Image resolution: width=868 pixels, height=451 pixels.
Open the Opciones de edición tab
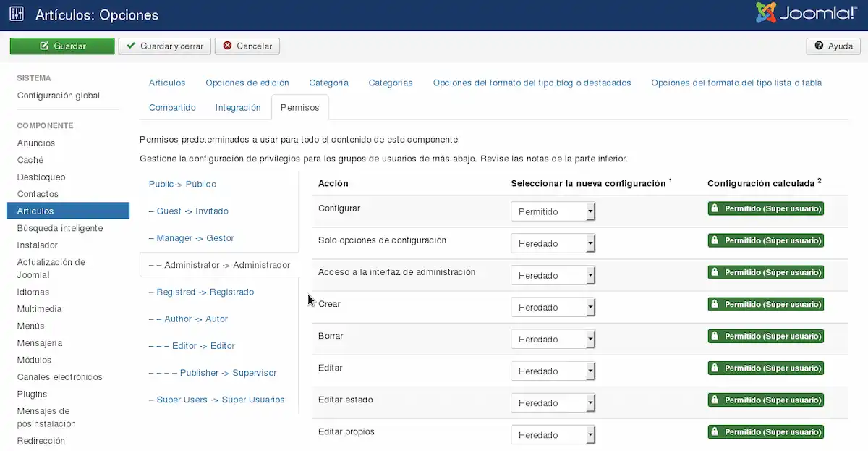(x=247, y=83)
